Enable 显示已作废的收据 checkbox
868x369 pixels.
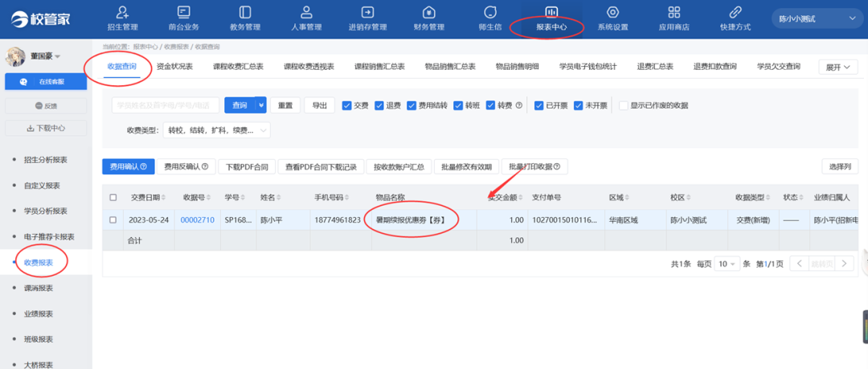623,105
